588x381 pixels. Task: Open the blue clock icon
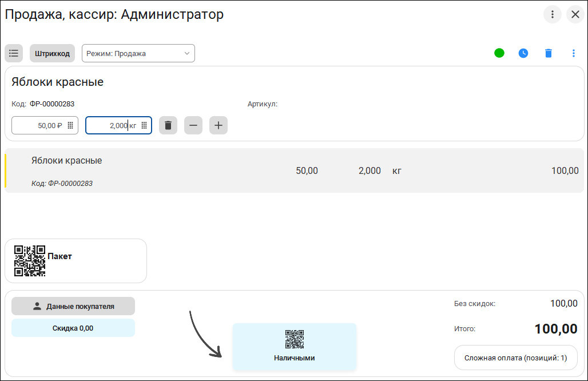coord(523,53)
